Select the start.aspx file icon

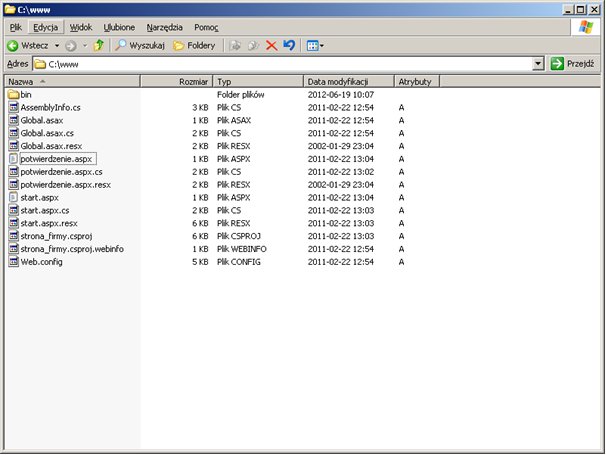[14, 197]
